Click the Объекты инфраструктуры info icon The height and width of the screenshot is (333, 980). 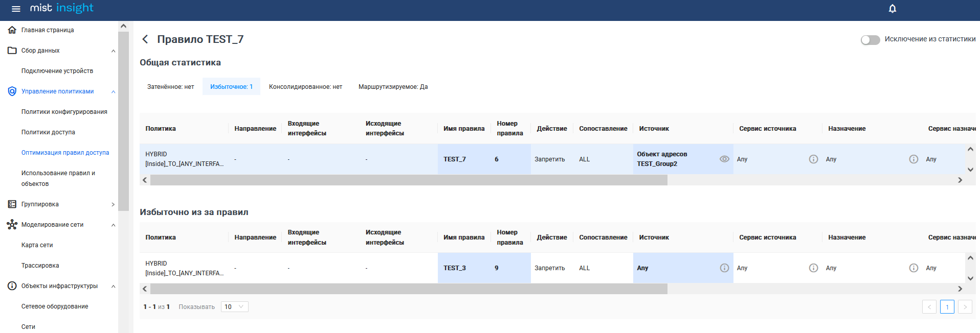(x=12, y=286)
